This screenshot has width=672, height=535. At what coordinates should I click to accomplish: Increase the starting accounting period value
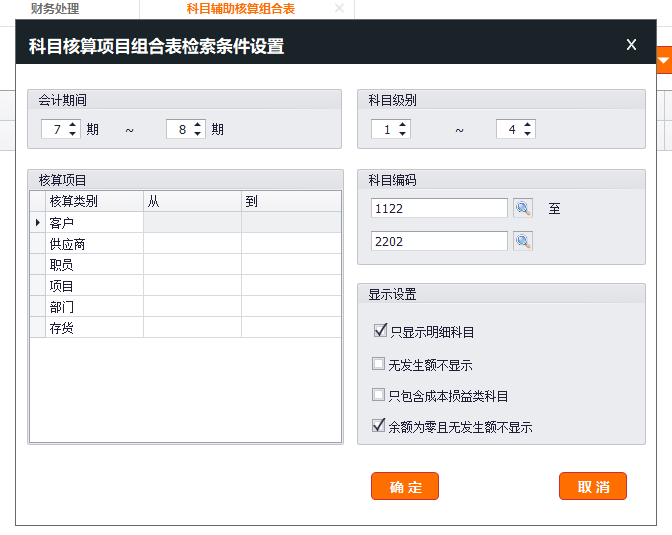tap(73, 125)
